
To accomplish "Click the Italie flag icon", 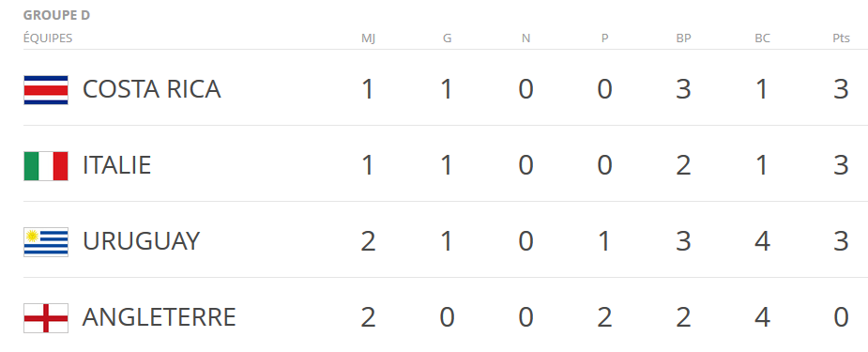I will click(46, 166).
